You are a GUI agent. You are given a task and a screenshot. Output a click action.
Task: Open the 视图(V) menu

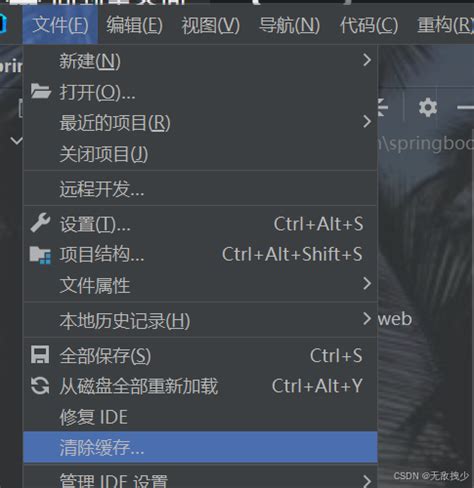211,26
